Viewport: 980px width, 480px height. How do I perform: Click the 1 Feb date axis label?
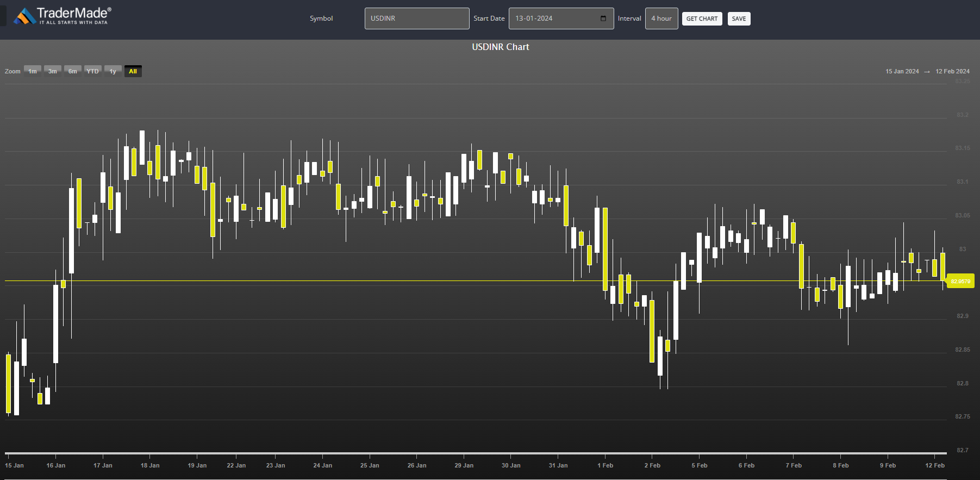605,465
